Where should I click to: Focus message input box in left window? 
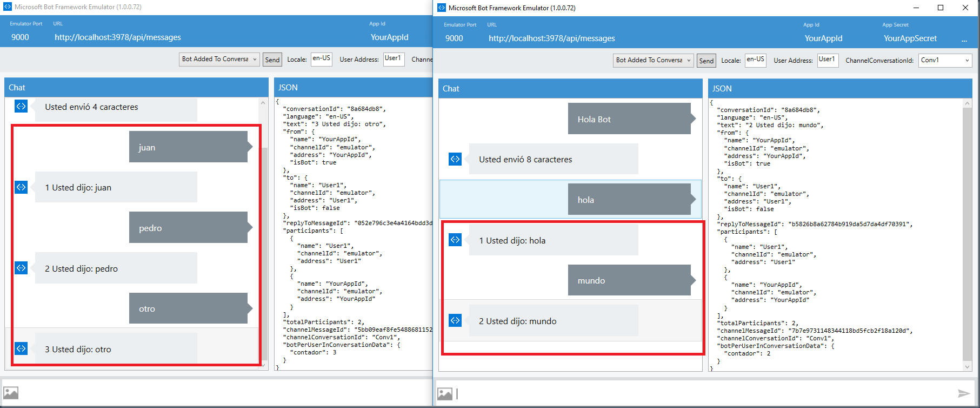point(227,392)
